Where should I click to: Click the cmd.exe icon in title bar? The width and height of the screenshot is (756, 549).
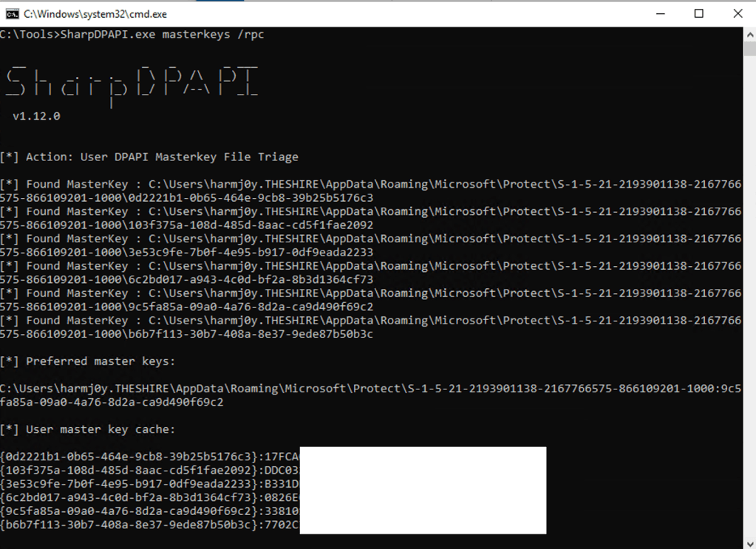(12, 13)
